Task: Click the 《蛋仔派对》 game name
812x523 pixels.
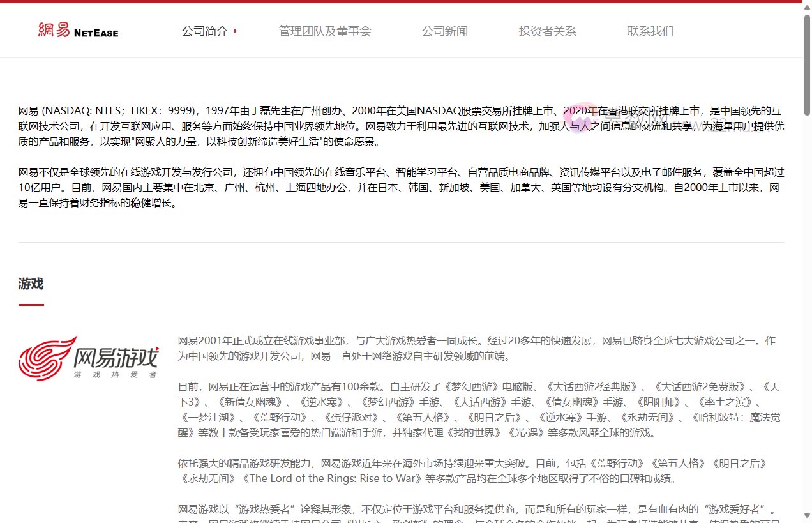Action: click(x=351, y=417)
